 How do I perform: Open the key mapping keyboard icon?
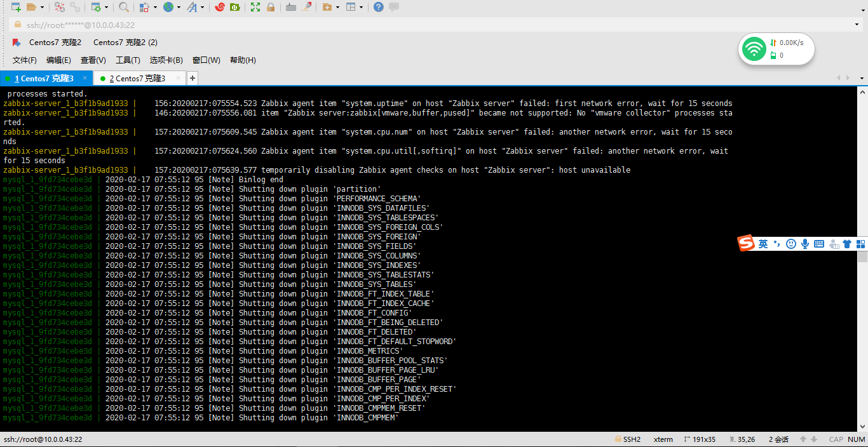(291, 7)
